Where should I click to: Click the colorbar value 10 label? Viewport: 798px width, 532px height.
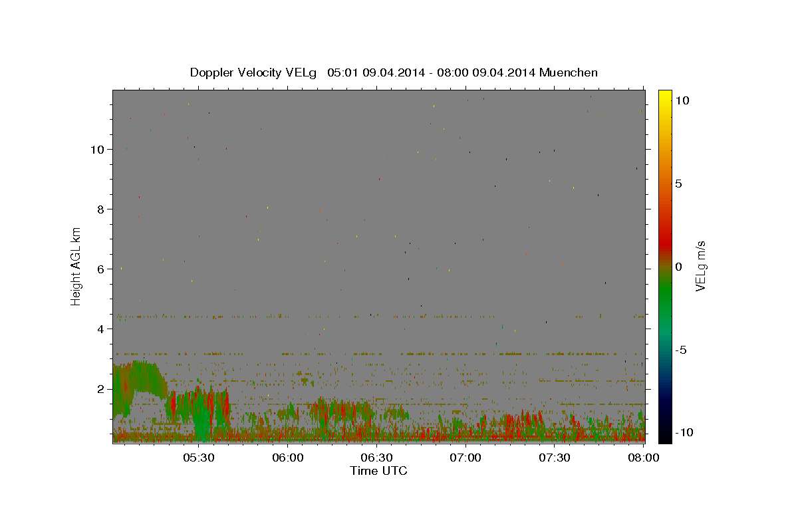[x=682, y=100]
